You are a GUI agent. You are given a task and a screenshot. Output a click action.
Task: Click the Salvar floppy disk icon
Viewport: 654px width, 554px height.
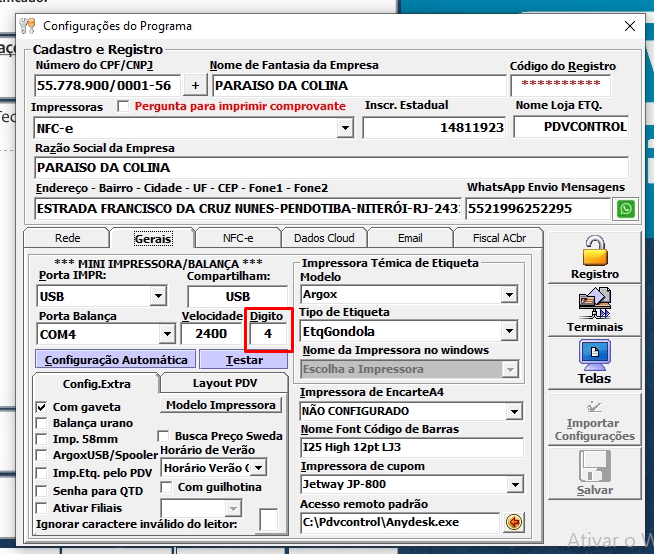594,470
